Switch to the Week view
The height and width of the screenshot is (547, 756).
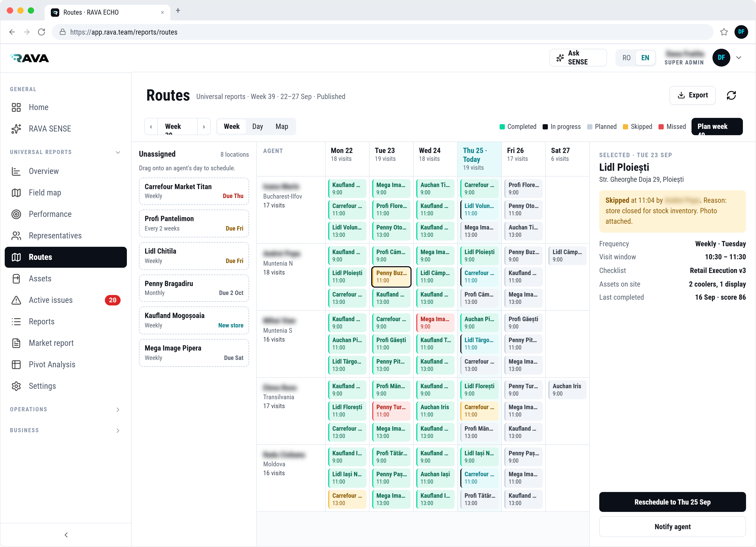[232, 127]
